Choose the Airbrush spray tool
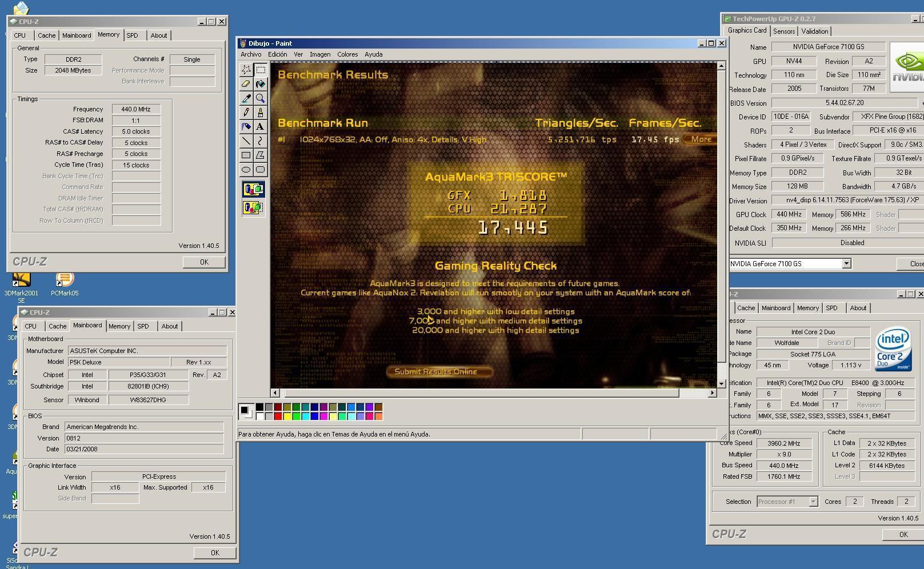924x569 pixels. click(246, 127)
